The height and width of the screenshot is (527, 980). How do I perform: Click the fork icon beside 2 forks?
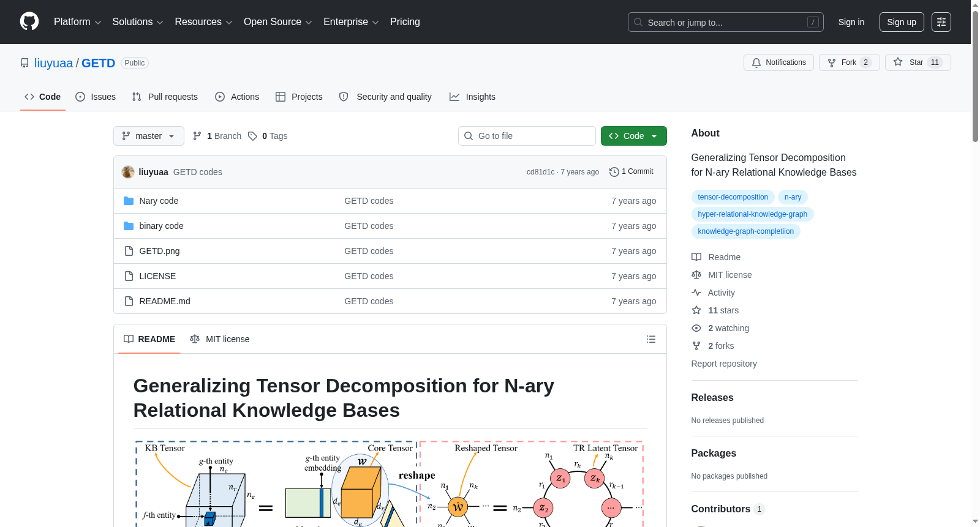click(696, 346)
